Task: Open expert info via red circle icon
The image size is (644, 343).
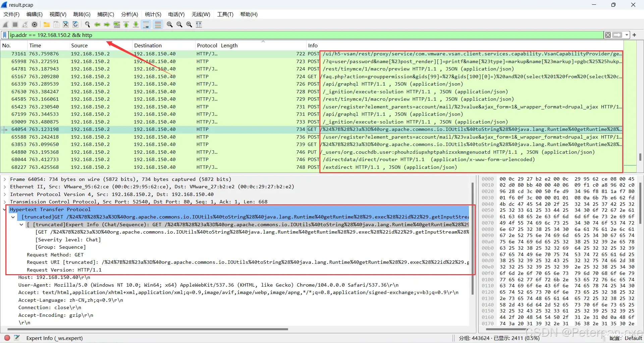Action: [x=7, y=338]
